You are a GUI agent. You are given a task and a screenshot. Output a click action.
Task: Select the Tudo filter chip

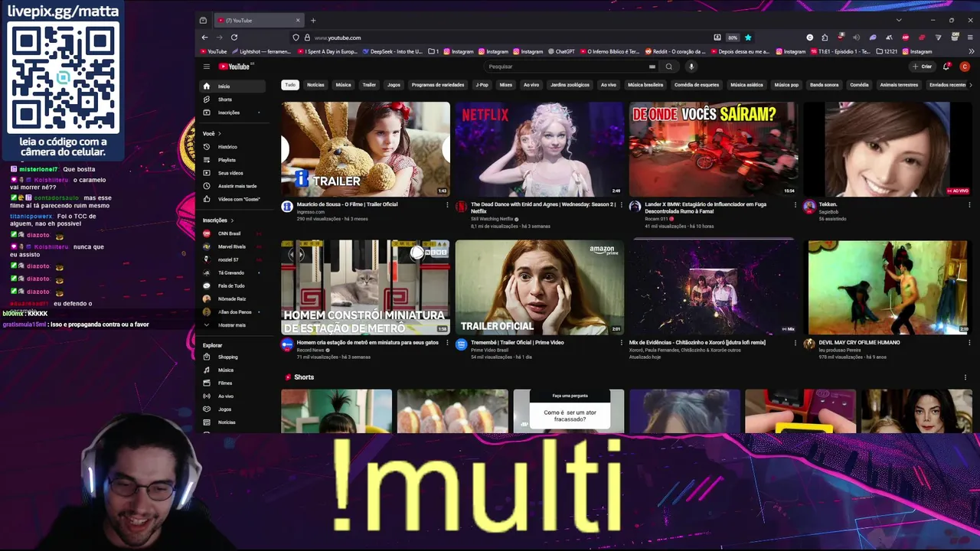[289, 85]
